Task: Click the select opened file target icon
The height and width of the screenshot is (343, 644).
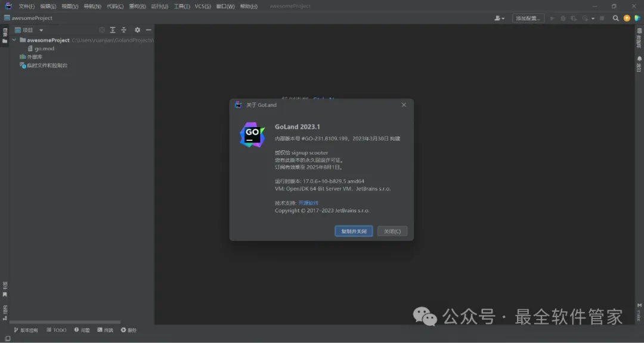Action: click(x=102, y=30)
